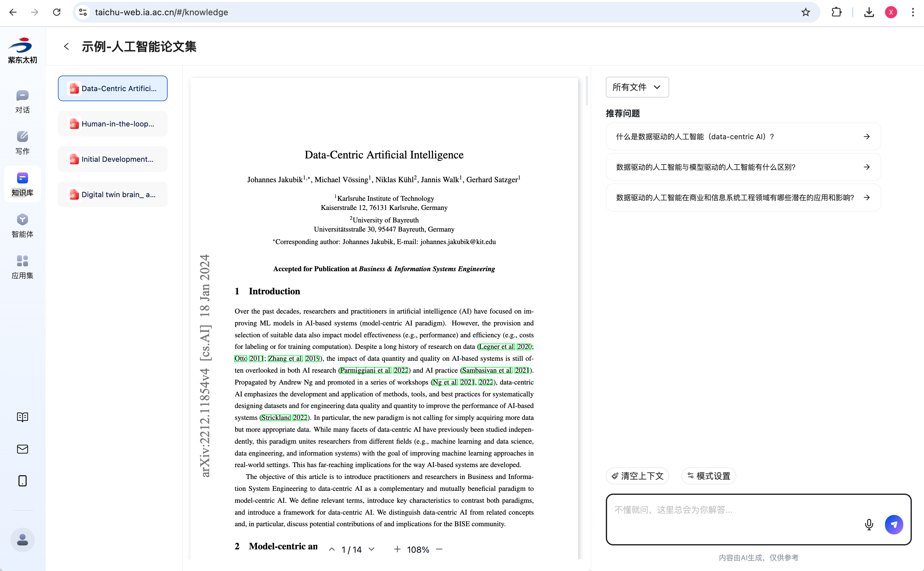
Task: Click the microphone voice input icon
Action: click(x=869, y=524)
